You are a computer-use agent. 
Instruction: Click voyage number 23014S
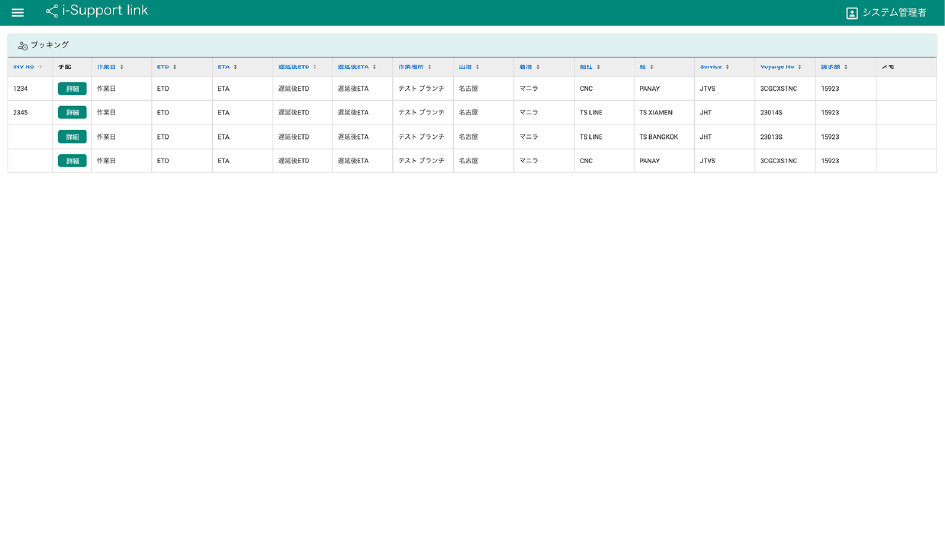point(771,113)
